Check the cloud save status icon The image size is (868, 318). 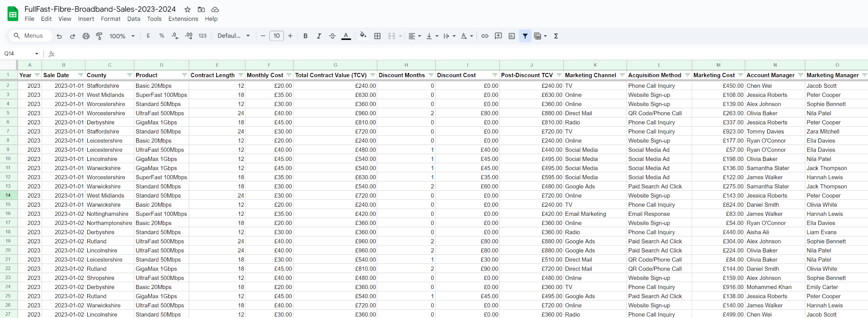215,9
